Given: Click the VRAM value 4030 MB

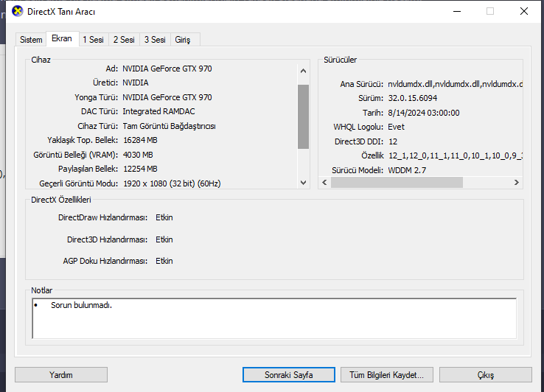Looking at the screenshot, I should pos(138,155).
